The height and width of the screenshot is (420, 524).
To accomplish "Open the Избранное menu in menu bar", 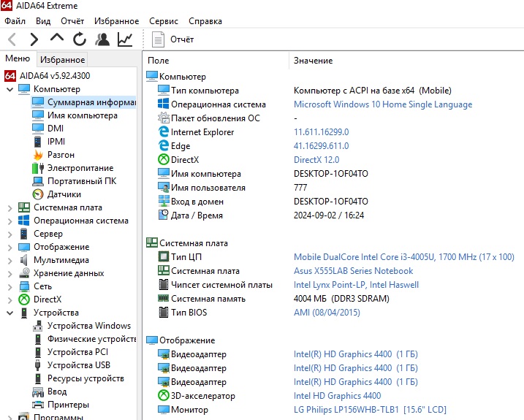I will (115, 21).
